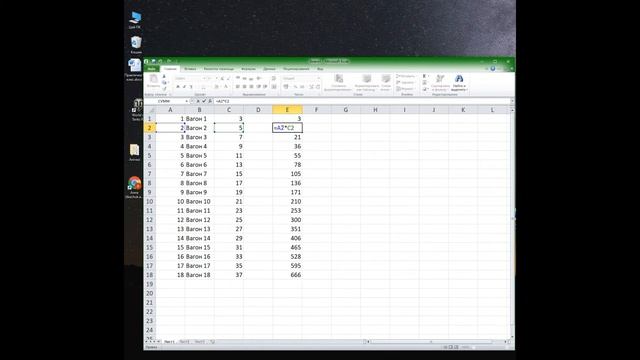640x360 pixels.
Task: Click the Merge and Center icon
Action: (x=274, y=87)
